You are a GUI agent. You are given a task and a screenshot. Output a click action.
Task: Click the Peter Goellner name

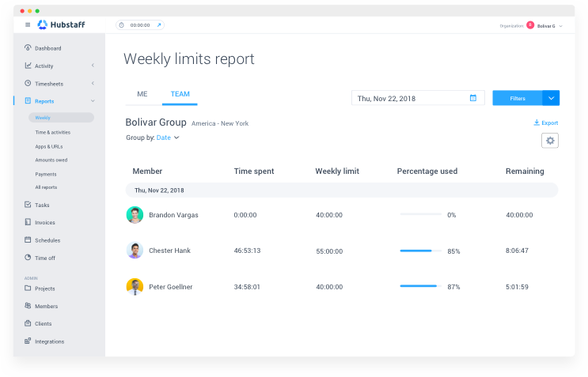pyautogui.click(x=171, y=287)
